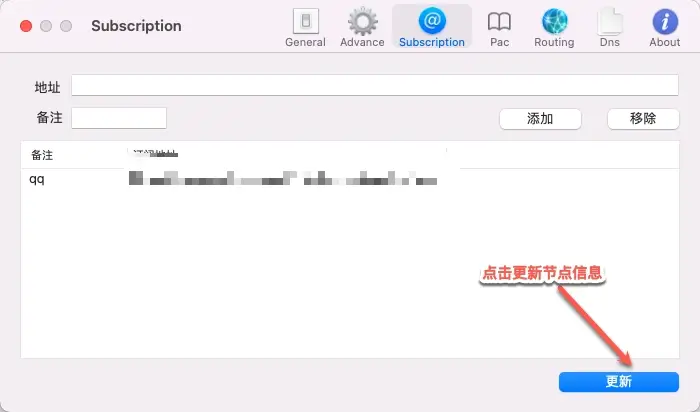Click the blue 更新 update button
Screen dimensions: 700x412
pos(618,382)
